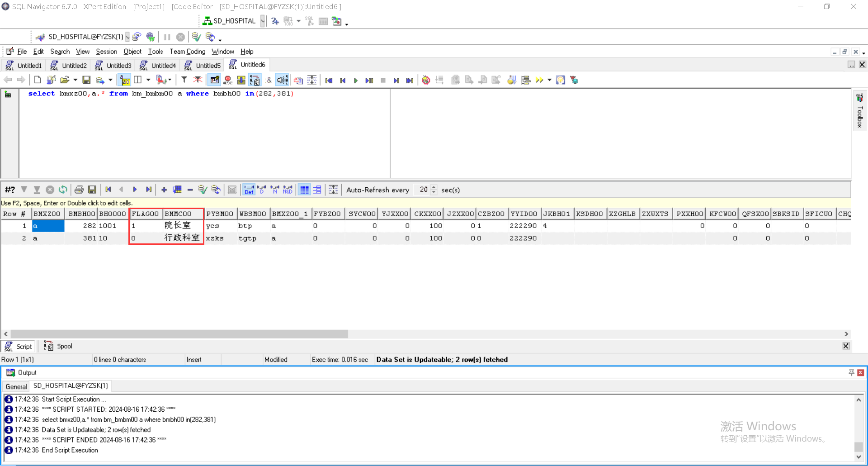Image resolution: width=868 pixels, height=466 pixels.
Task: Click the green Execute play button
Action: tap(356, 81)
